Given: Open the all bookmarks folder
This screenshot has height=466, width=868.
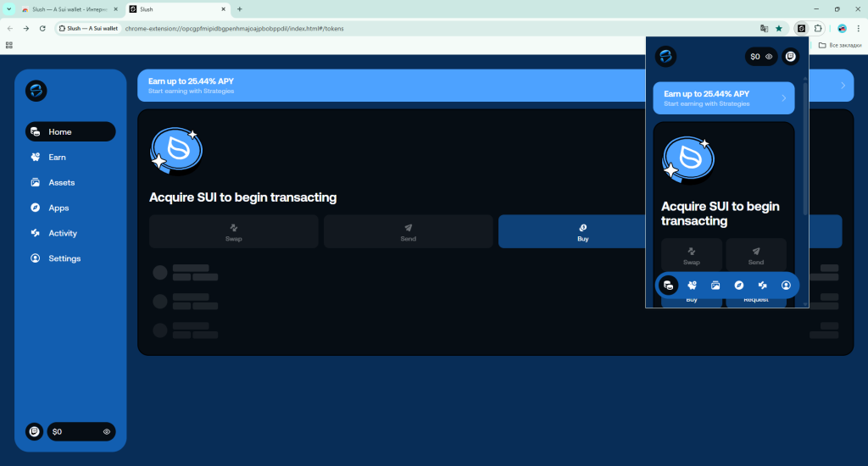Looking at the screenshot, I should (x=840, y=46).
